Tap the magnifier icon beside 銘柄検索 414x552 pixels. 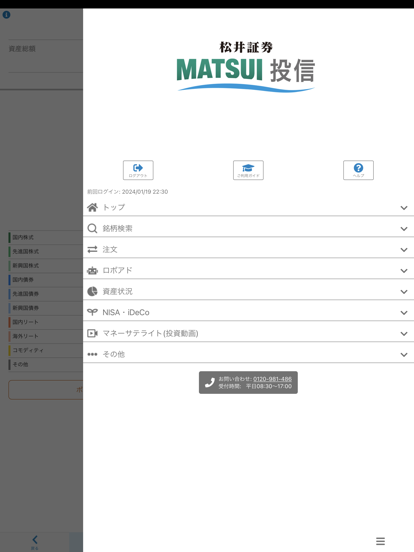point(92,228)
